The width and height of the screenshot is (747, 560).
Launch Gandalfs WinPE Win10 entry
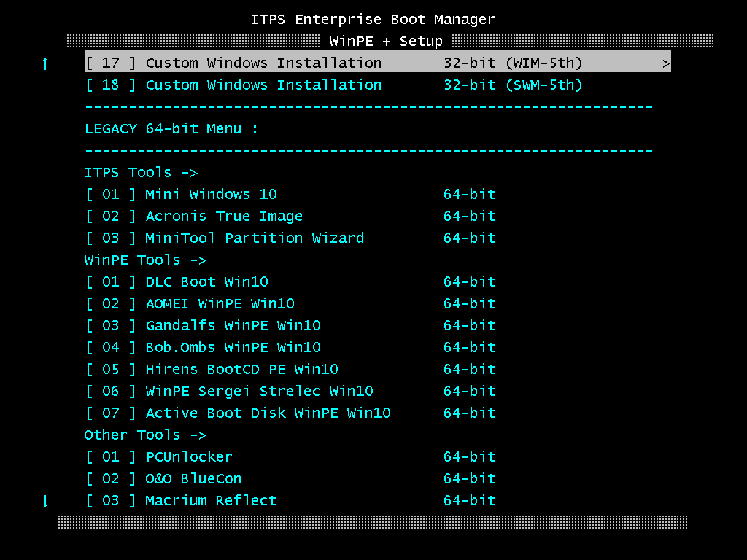tap(290, 326)
